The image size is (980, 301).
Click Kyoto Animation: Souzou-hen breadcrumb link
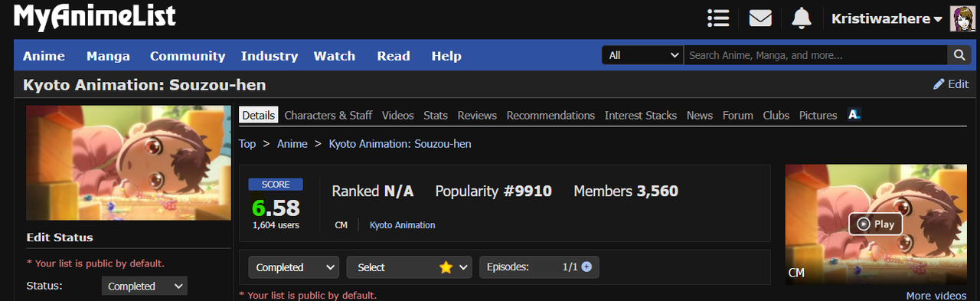(x=400, y=143)
